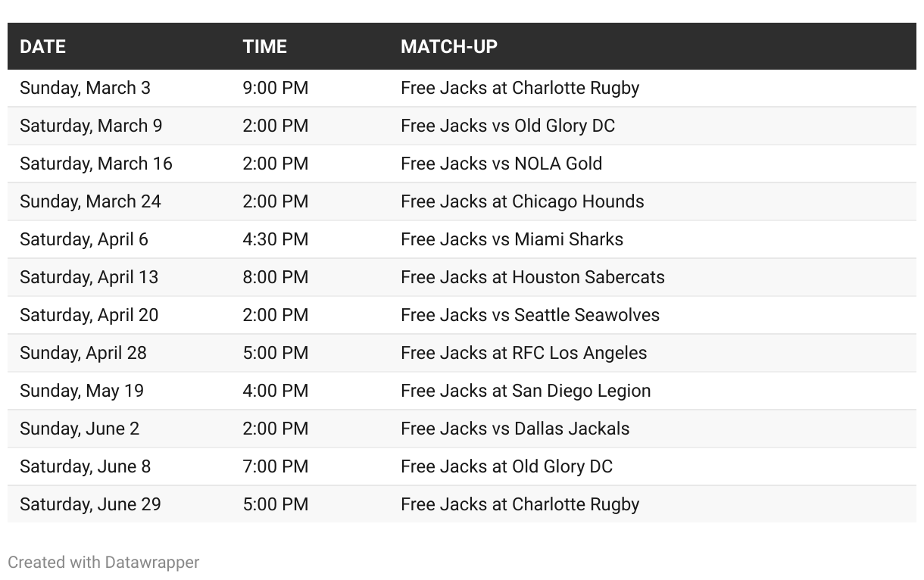This screenshot has height=580, width=924.
Task: Click the 4:30 PM time cell
Action: pos(276,239)
